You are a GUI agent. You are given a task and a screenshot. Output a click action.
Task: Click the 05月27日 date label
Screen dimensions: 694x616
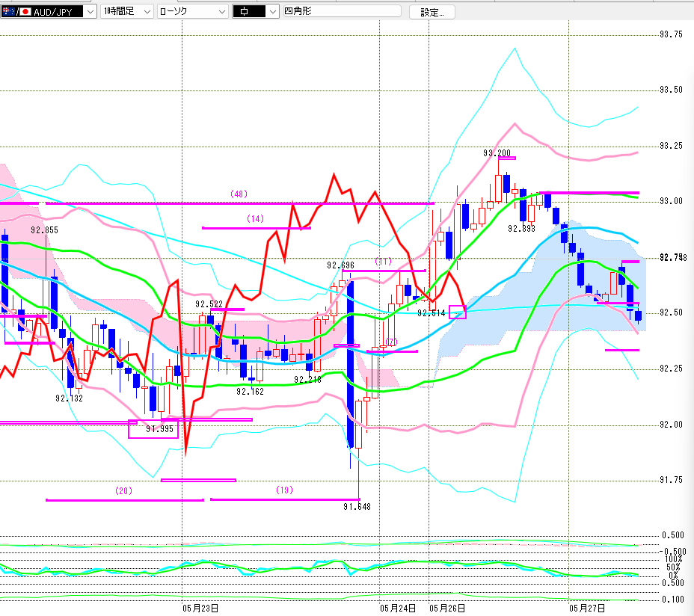pos(587,608)
